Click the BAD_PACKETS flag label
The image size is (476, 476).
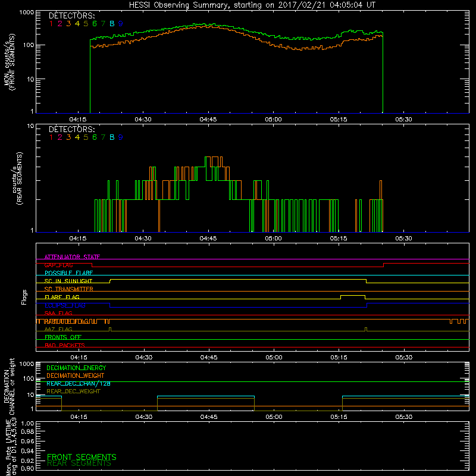click(x=65, y=345)
